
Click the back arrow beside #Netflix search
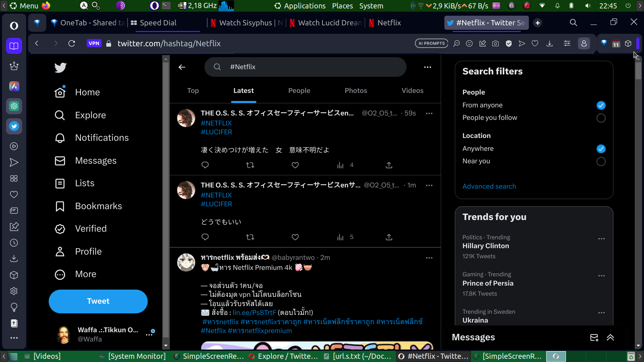[x=182, y=67]
